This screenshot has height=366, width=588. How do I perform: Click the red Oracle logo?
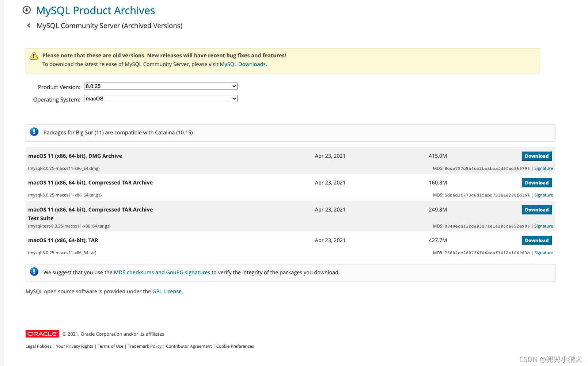42,334
